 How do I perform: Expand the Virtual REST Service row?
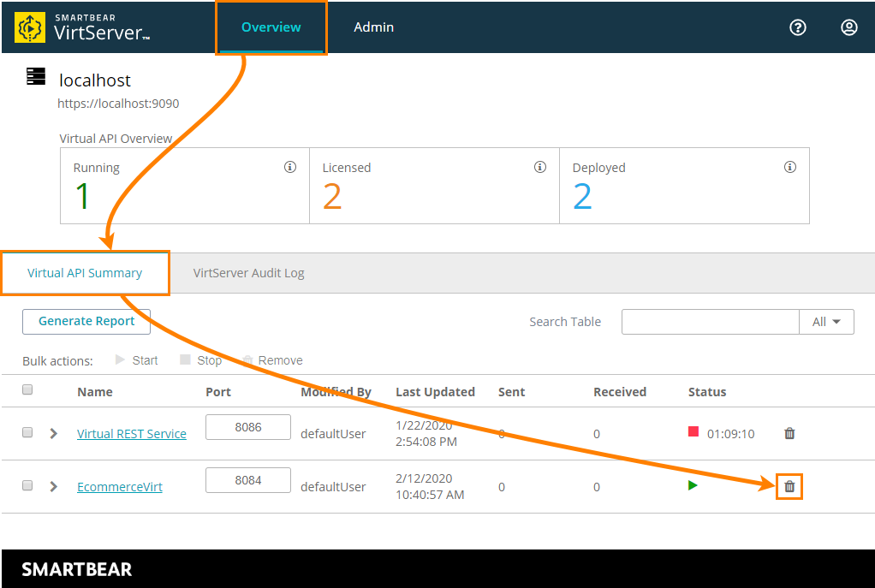53,434
